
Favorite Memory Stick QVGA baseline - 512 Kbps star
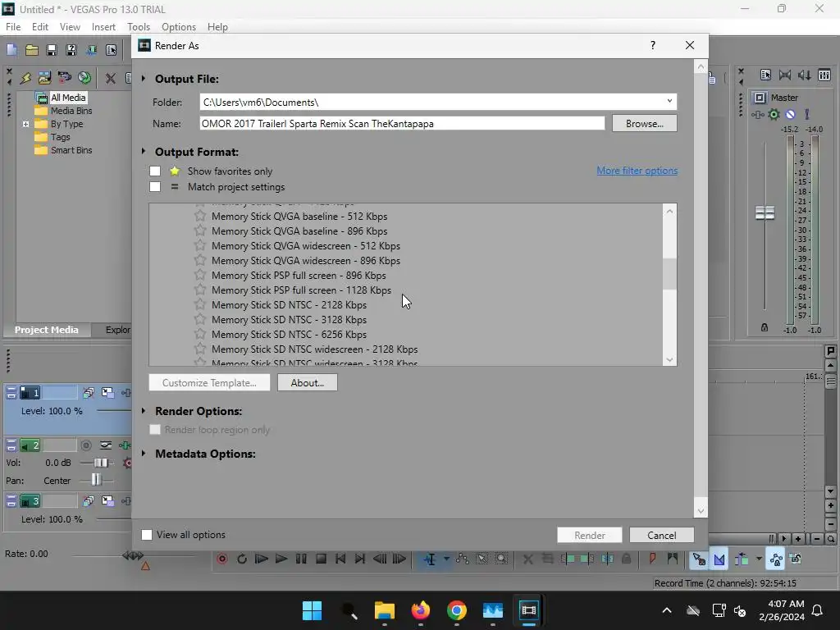[x=200, y=216]
